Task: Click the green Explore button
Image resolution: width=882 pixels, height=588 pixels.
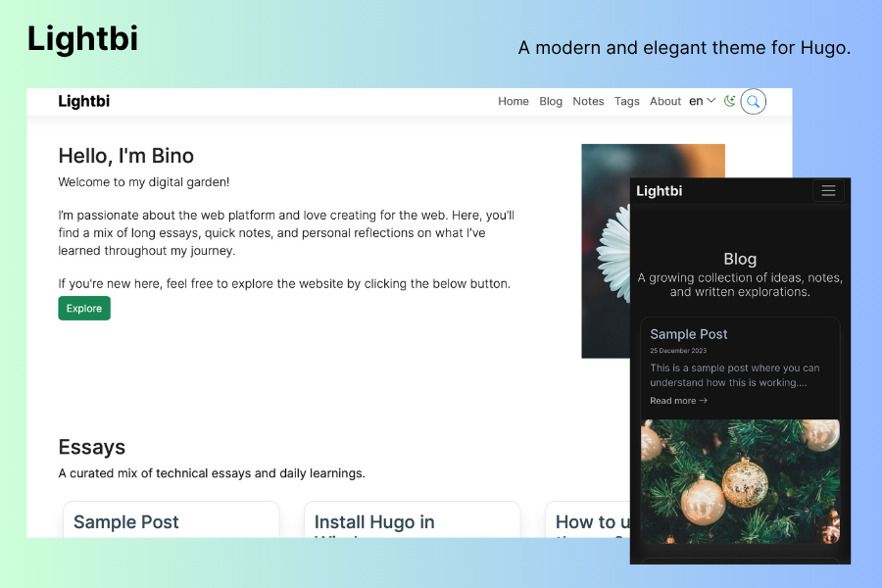Action: (84, 309)
